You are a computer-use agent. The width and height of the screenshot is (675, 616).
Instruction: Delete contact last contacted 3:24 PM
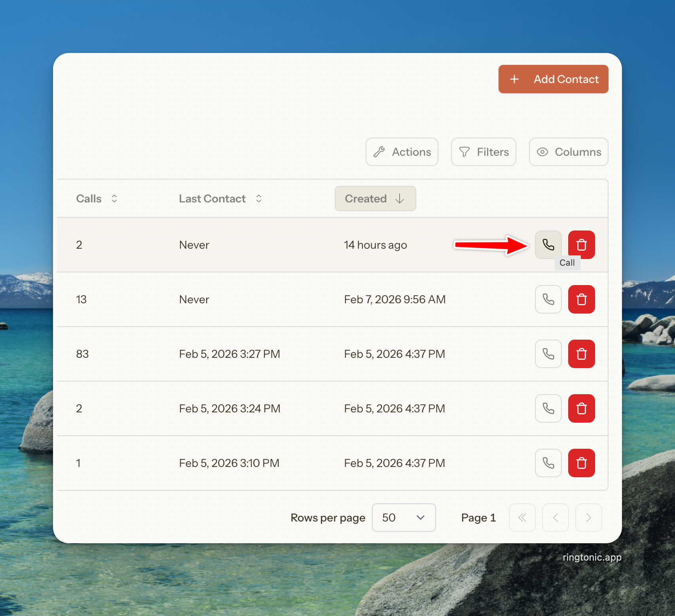(581, 408)
